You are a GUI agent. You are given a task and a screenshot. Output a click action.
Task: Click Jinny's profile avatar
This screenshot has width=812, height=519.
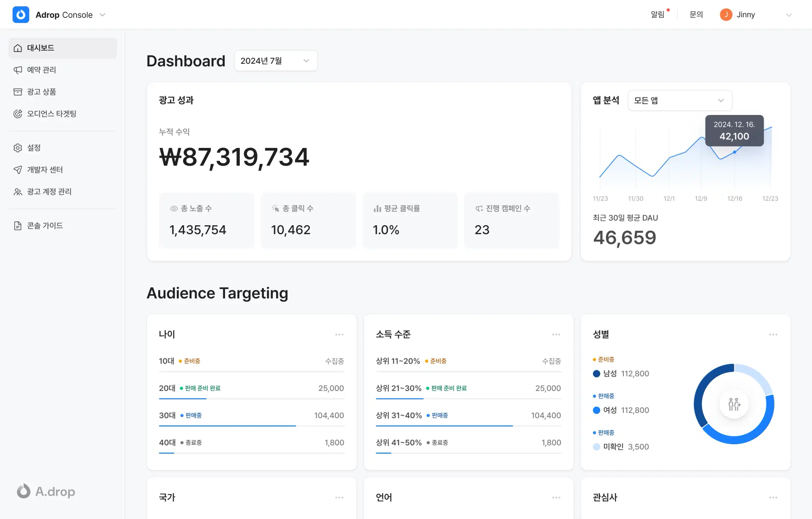(x=726, y=14)
